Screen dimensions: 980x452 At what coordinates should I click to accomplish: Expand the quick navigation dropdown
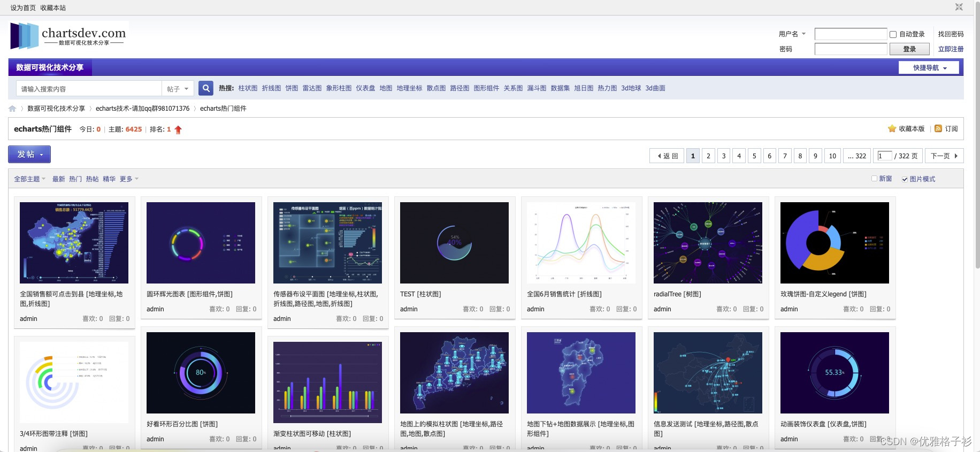pos(929,67)
